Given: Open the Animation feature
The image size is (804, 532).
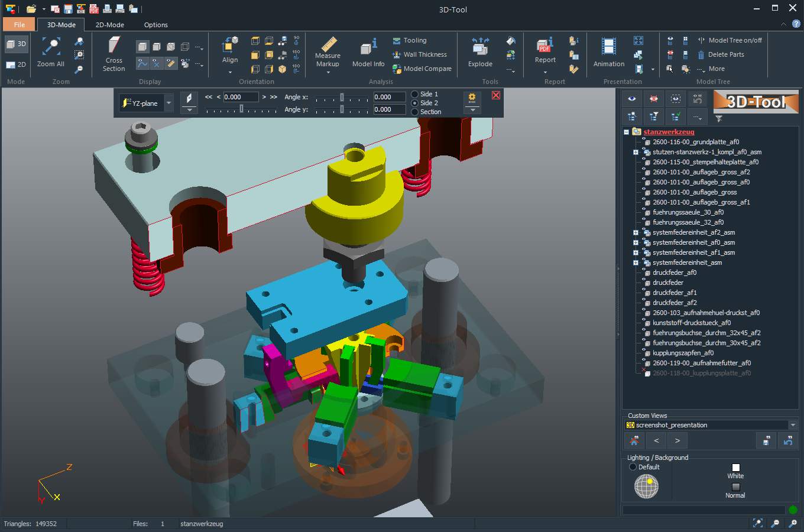Looking at the screenshot, I should pos(608,53).
